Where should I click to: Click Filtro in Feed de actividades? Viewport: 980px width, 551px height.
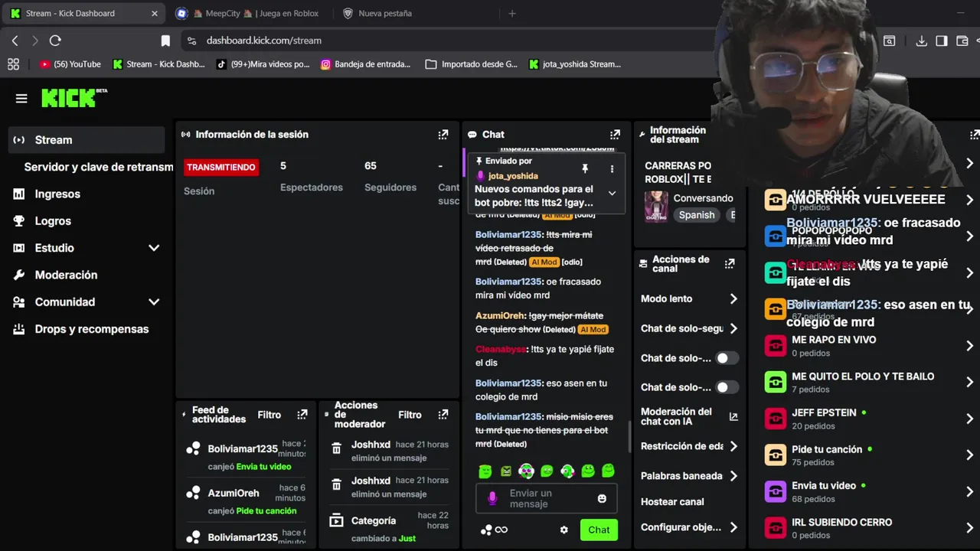click(269, 415)
